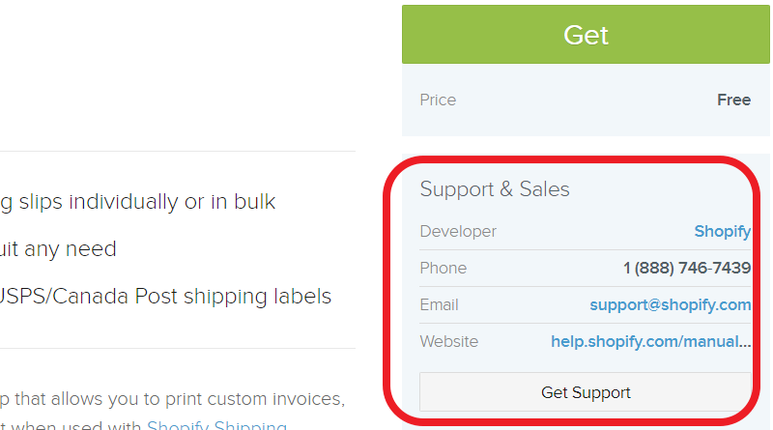Click the Email field label
Screen dimensions: 773x430
tap(439, 304)
